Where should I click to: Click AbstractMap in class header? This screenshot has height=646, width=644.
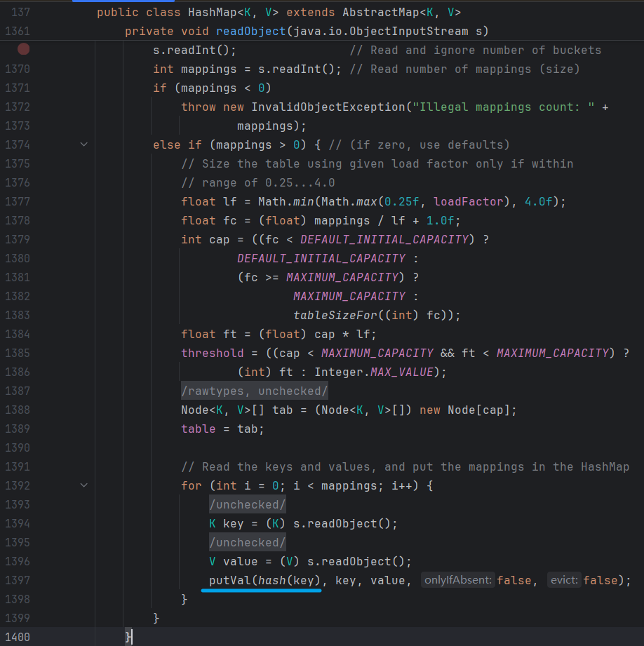(x=381, y=13)
